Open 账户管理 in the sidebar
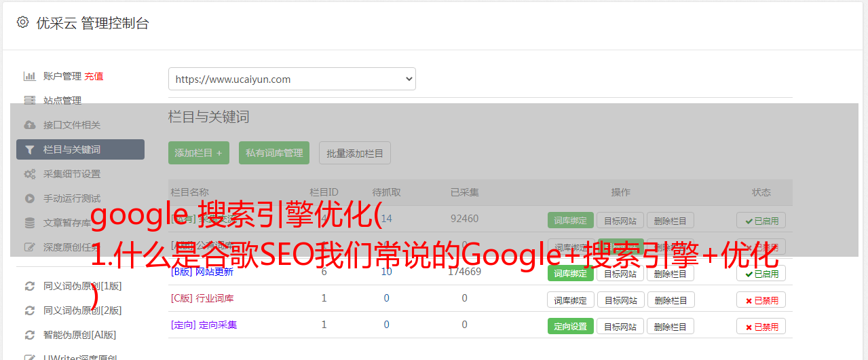This screenshot has height=360, width=868. pyautogui.click(x=62, y=76)
